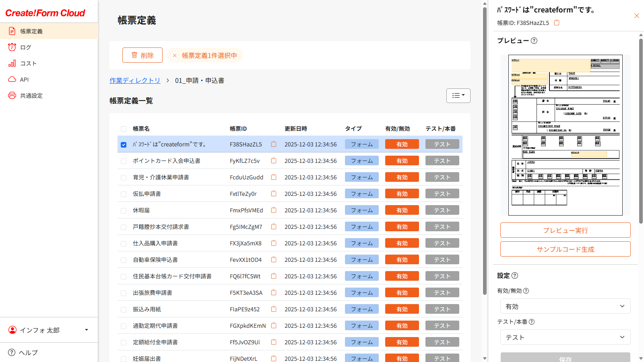Clear the selection with the X on 帳票定義1件選択中
Viewport: 644px width, 362px height.
coord(175,56)
